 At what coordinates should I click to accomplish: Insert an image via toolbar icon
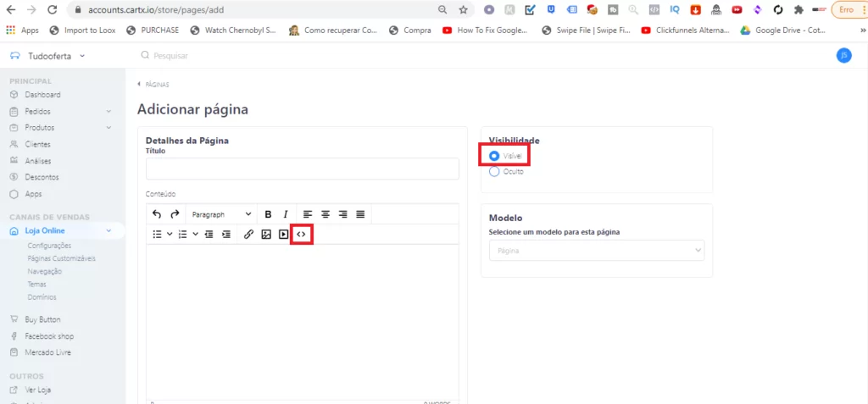click(266, 235)
